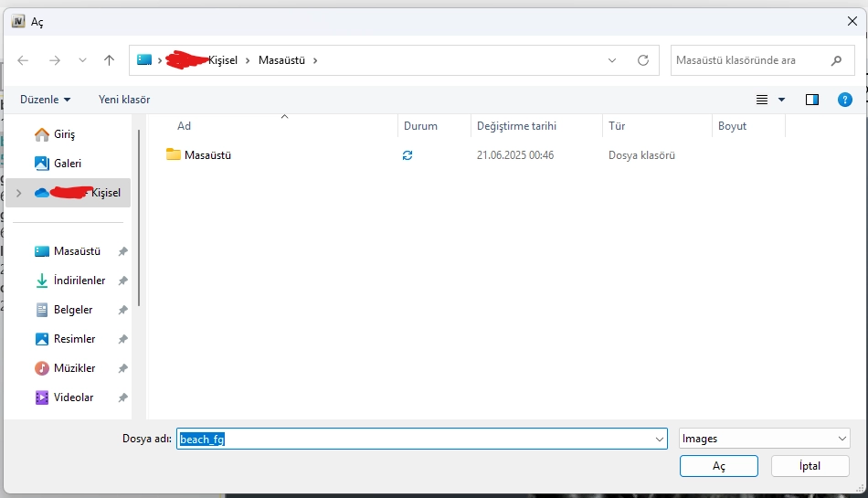Click pin icon next to Müzikler

point(123,368)
